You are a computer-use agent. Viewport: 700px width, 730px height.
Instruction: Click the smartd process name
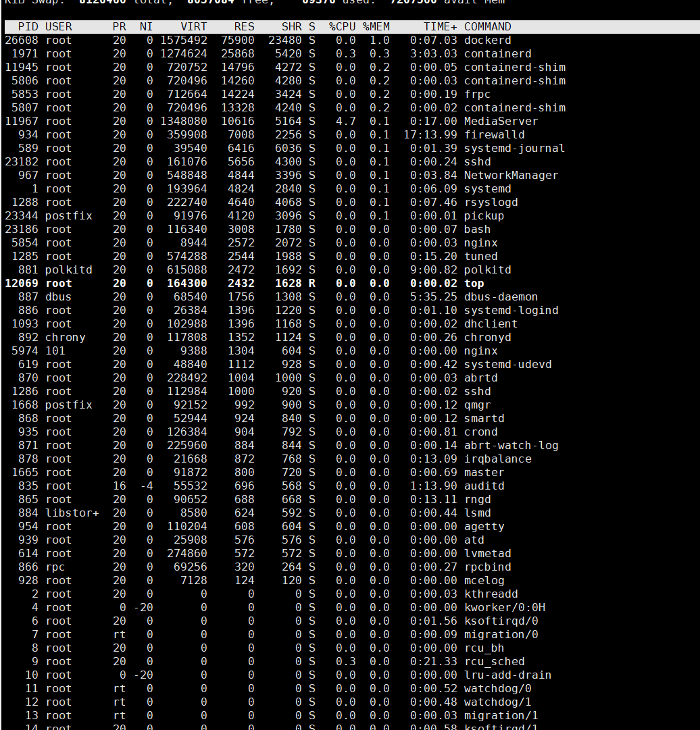pyautogui.click(x=484, y=419)
